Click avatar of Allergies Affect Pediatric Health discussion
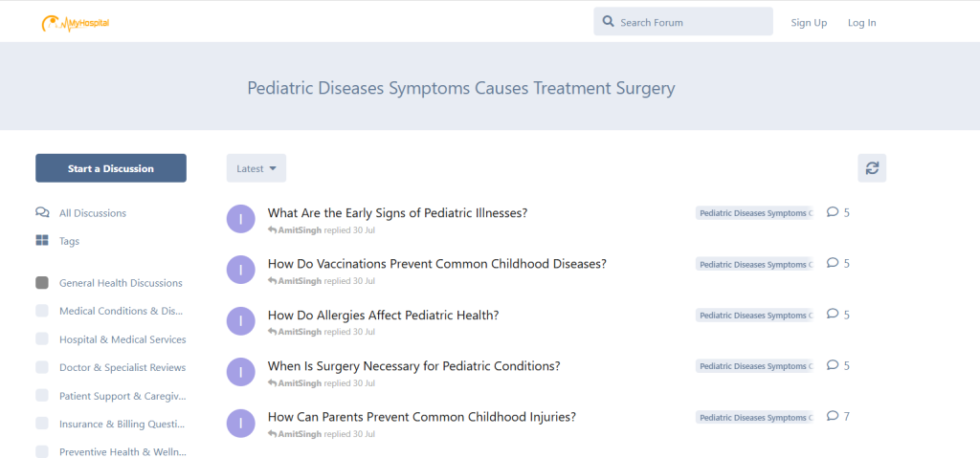This screenshot has height=458, width=980. (x=241, y=321)
